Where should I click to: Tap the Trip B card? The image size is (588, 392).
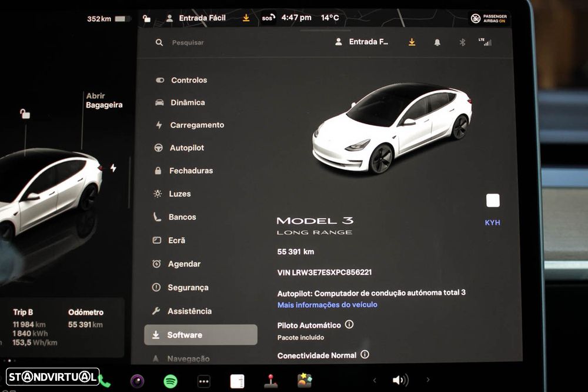35,327
